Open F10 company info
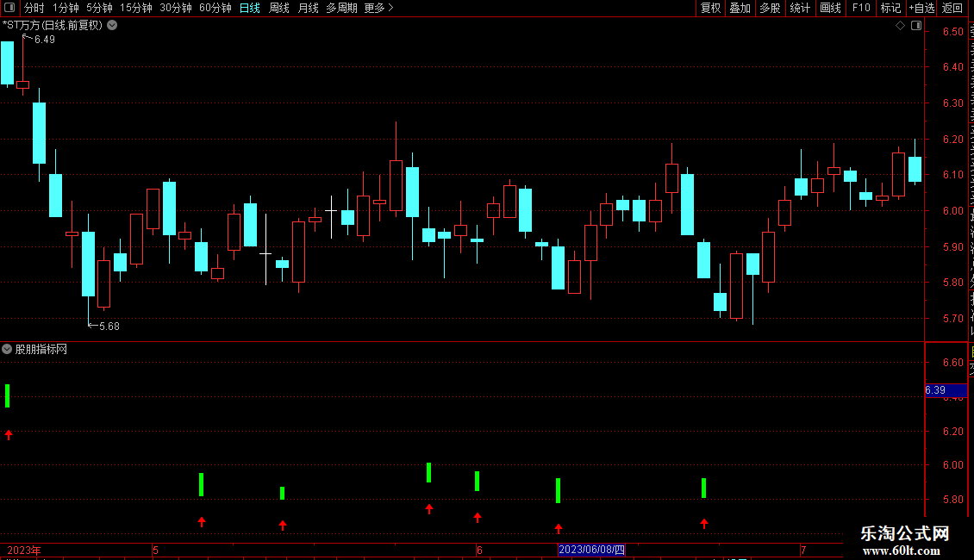The width and height of the screenshot is (974, 560). (x=860, y=8)
